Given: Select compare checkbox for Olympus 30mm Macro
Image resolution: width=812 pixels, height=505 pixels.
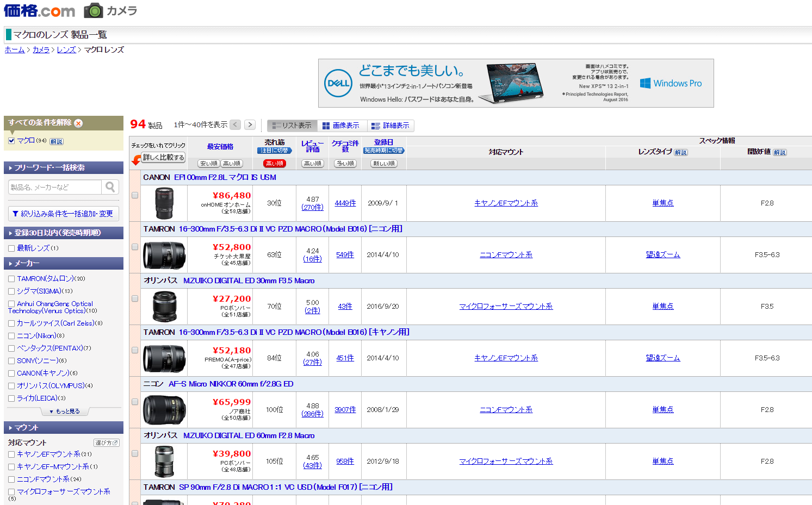Looking at the screenshot, I should point(135,298).
